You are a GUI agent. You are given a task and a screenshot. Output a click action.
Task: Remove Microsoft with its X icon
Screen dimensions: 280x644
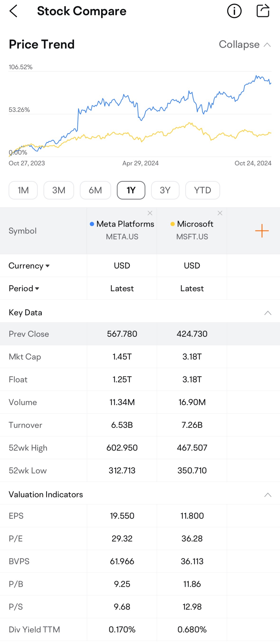(x=220, y=213)
